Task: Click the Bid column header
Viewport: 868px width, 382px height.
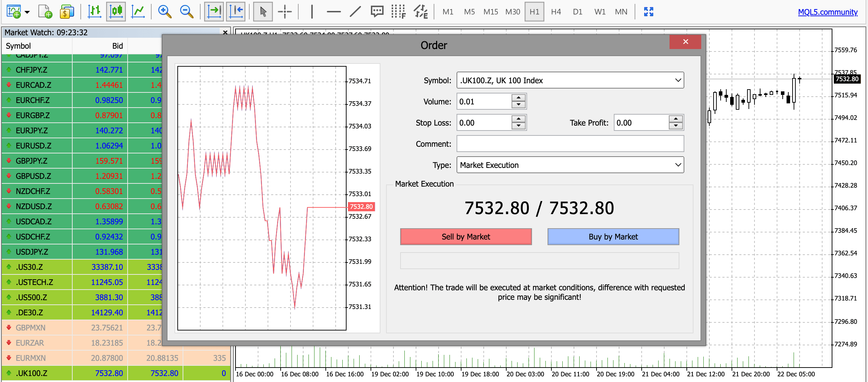Action: (100, 46)
